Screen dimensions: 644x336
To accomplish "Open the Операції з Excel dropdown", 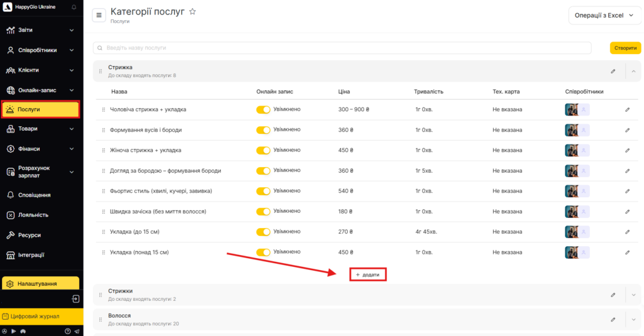I will point(604,15).
